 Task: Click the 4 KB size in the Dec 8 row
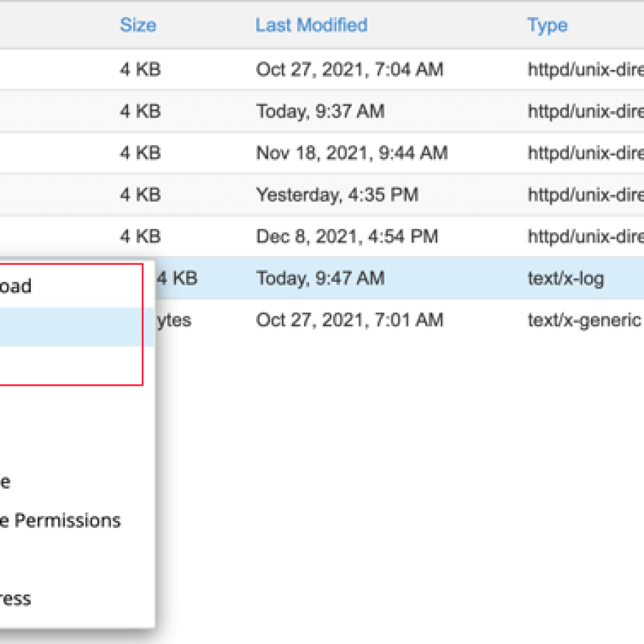click(x=140, y=237)
